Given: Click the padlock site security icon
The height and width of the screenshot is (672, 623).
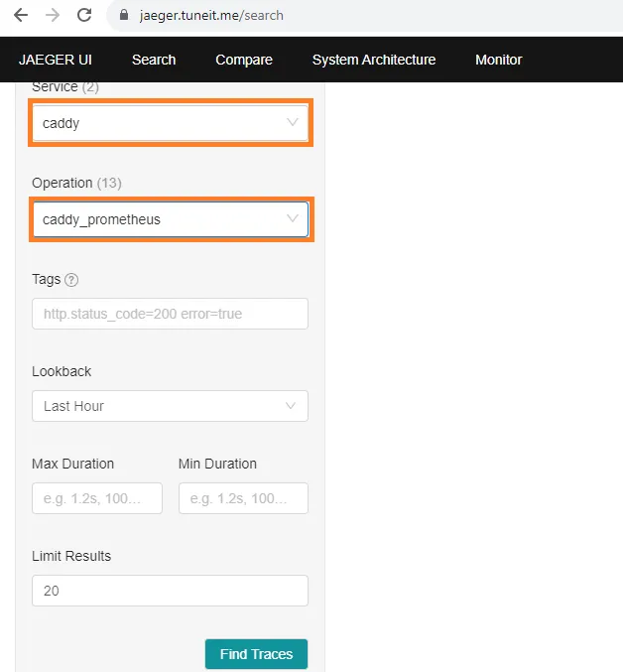Looking at the screenshot, I should click(124, 15).
